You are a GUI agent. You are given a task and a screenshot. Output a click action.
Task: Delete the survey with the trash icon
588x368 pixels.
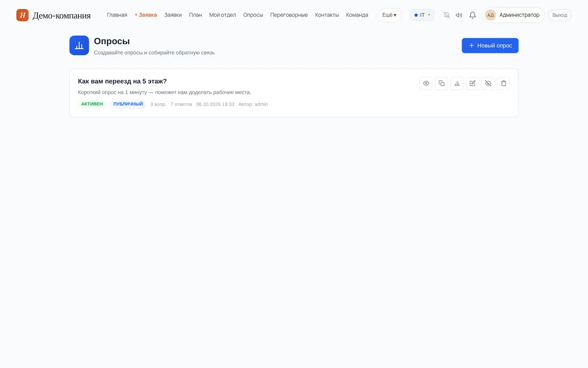click(503, 83)
